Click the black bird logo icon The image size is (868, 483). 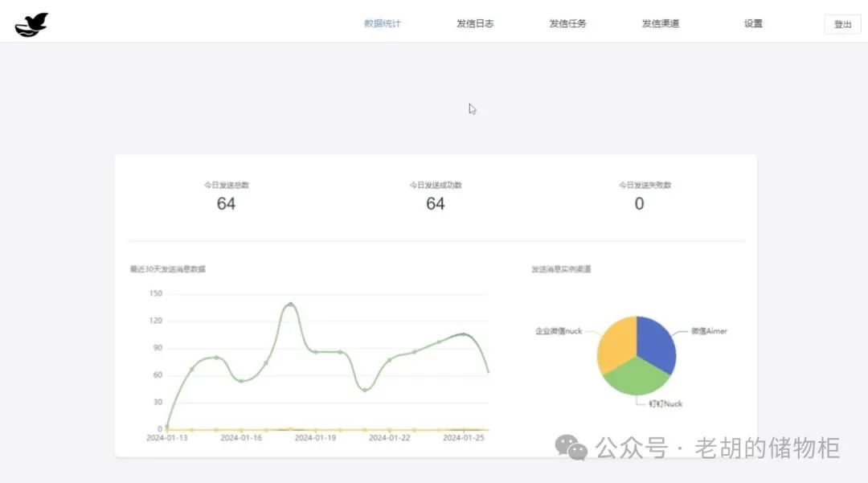pos(31,24)
